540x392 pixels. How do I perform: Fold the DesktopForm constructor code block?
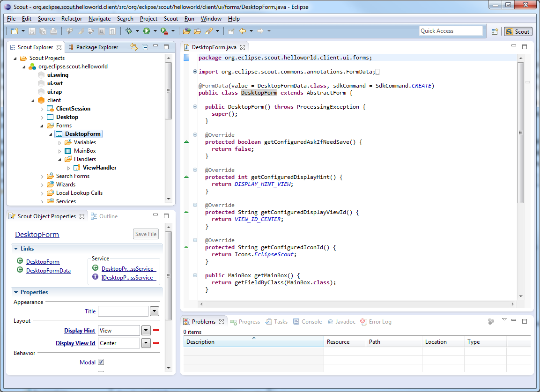(x=195, y=107)
